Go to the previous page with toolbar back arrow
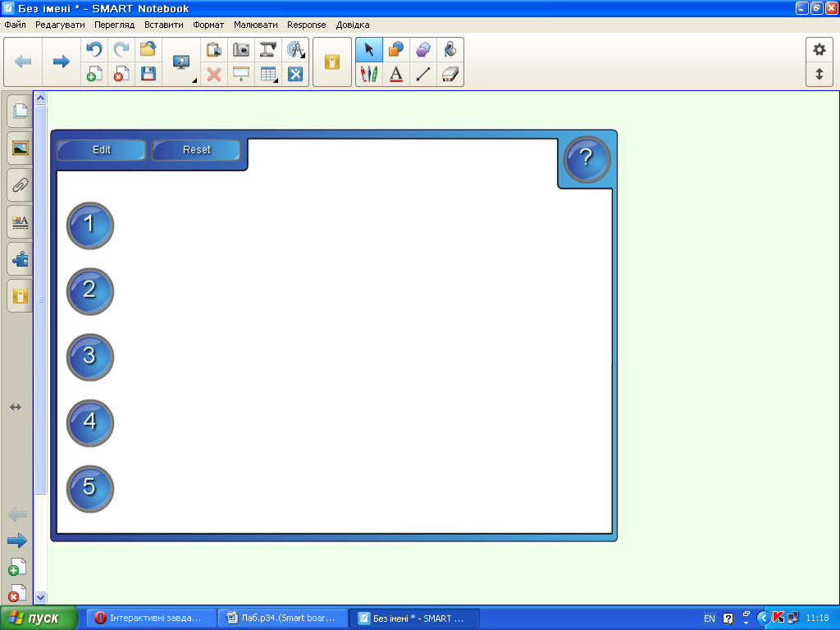840x630 pixels. pyautogui.click(x=23, y=62)
